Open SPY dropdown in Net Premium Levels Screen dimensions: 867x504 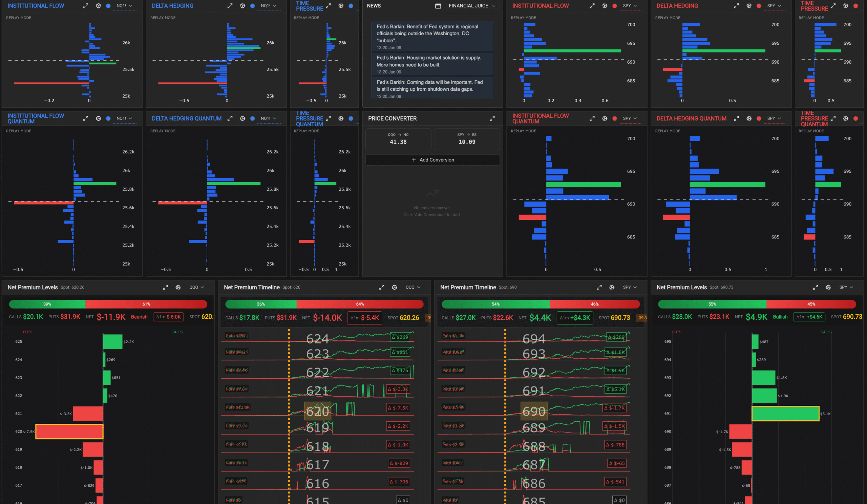tap(846, 287)
